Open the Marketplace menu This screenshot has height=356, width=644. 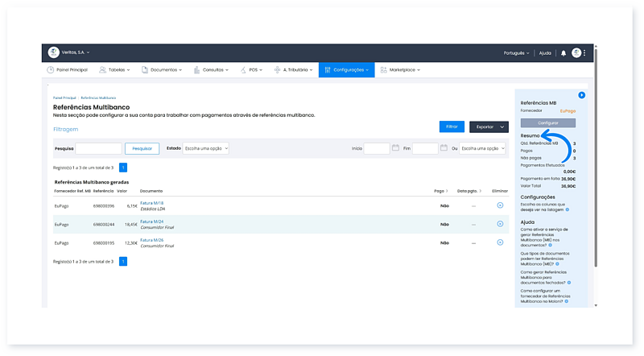pyautogui.click(x=399, y=70)
